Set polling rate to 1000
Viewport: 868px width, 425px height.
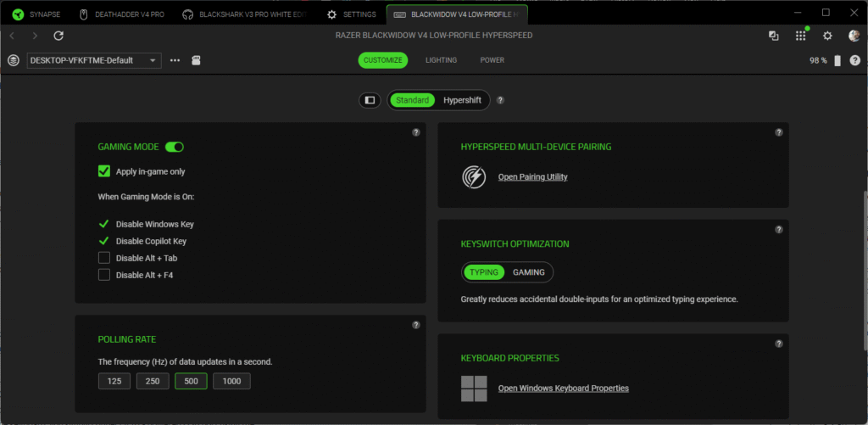(231, 381)
